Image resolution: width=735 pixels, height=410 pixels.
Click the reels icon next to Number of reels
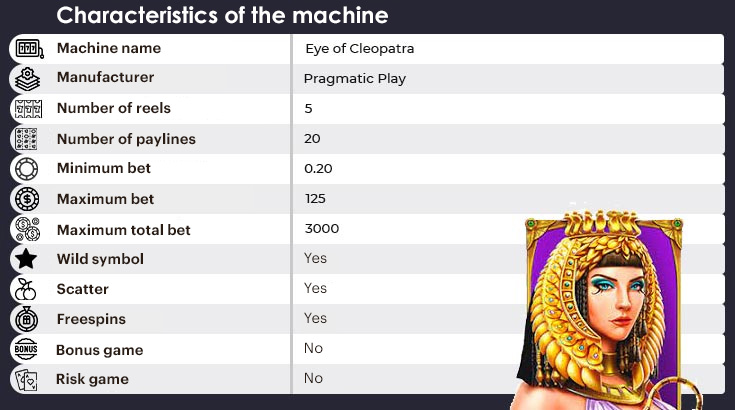pos(28,109)
